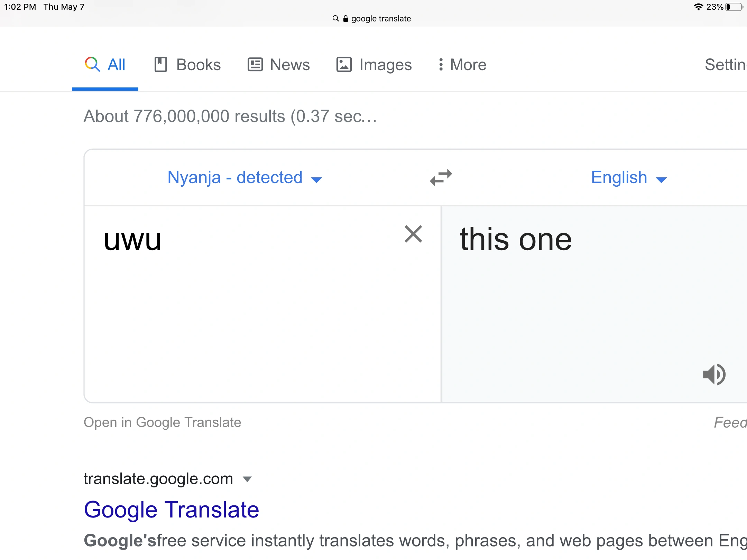Switch to the News tab
The height and width of the screenshot is (560, 747).
290,65
